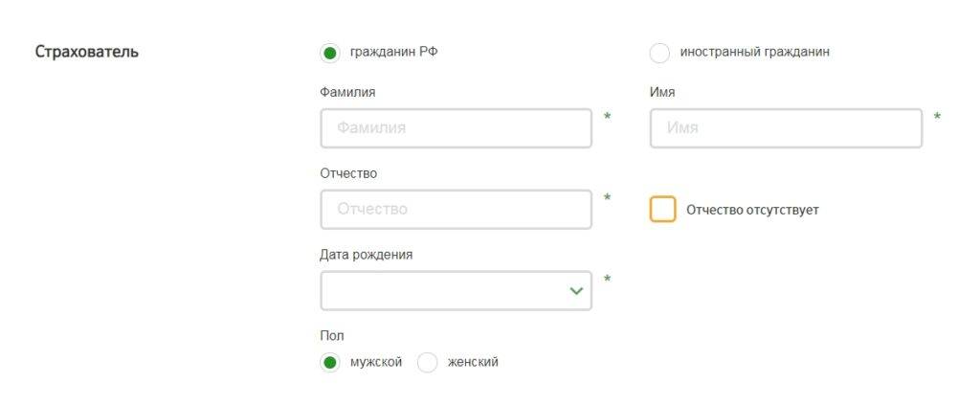Image resolution: width=980 pixels, height=406 pixels.
Task: Focus the Имя text field
Action: (x=785, y=128)
